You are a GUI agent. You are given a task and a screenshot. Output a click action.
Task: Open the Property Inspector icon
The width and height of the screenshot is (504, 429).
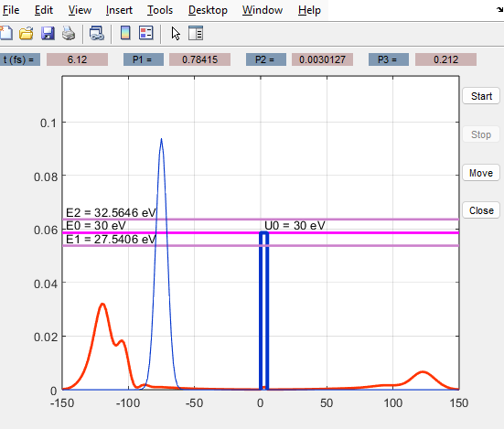click(x=196, y=33)
